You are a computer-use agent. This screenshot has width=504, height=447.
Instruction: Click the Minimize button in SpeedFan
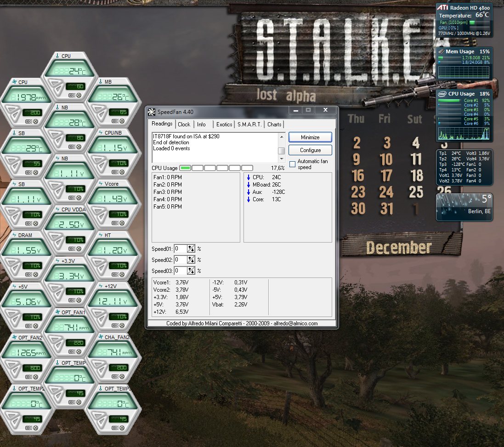(x=310, y=137)
